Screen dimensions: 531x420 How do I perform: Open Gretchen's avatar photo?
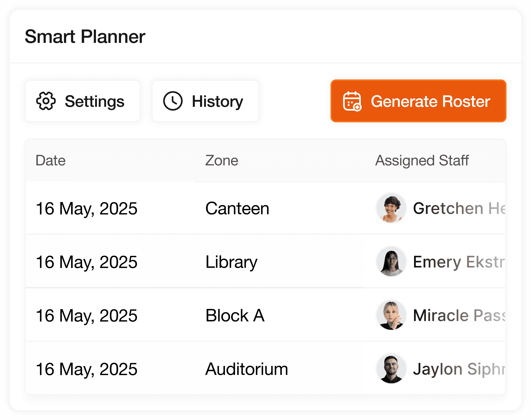391,208
